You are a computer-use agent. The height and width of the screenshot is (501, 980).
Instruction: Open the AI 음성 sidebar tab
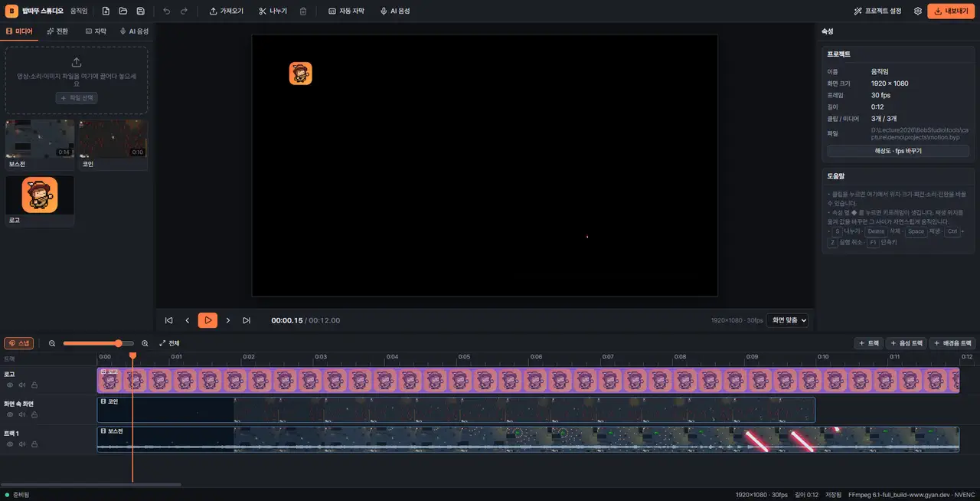(x=134, y=31)
